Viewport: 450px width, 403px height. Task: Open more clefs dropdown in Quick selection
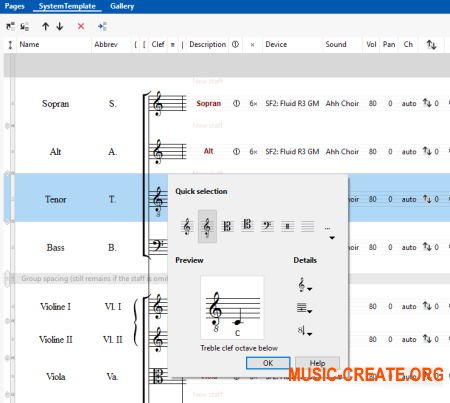pos(330,233)
